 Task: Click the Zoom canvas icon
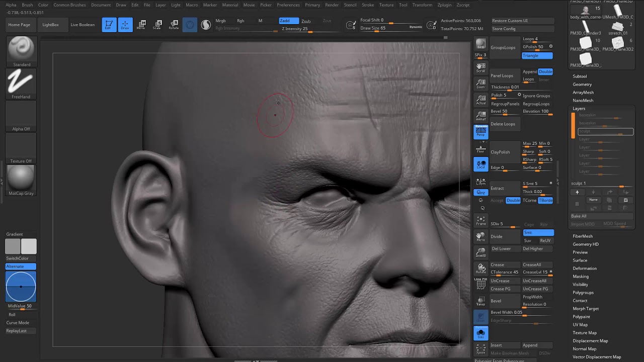[481, 83]
